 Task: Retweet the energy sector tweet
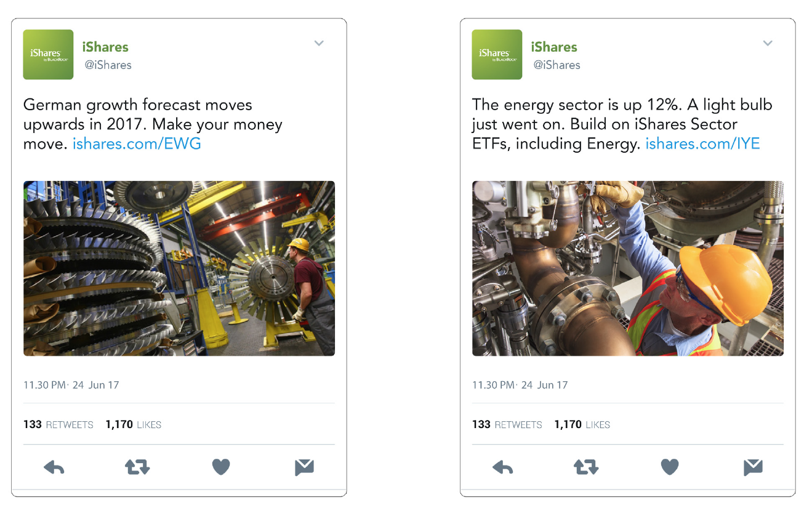tap(586, 467)
